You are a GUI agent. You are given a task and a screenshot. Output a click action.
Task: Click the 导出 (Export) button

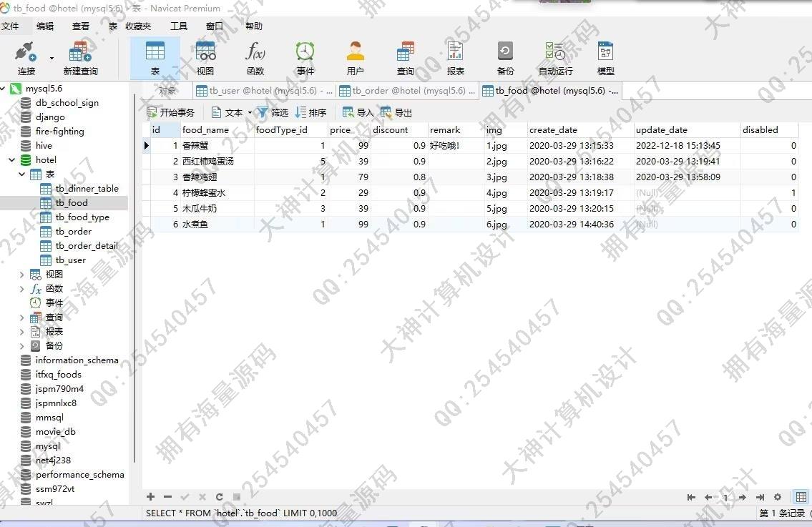pyautogui.click(x=396, y=113)
